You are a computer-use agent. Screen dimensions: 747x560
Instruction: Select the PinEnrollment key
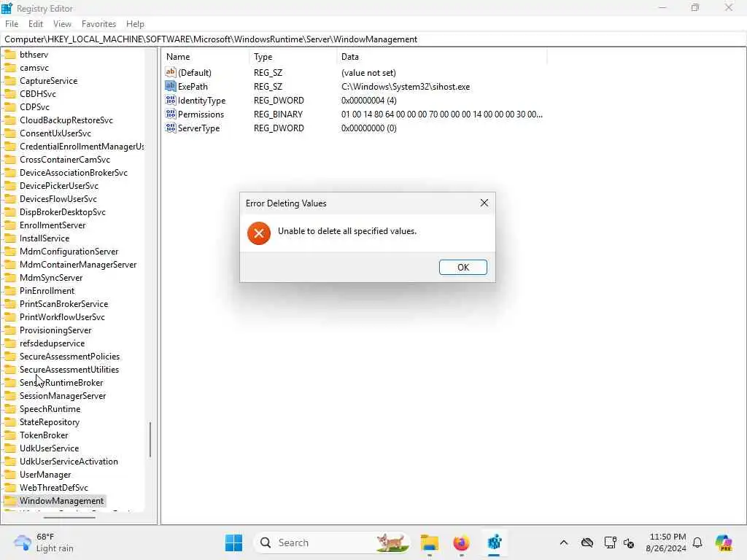(x=47, y=290)
